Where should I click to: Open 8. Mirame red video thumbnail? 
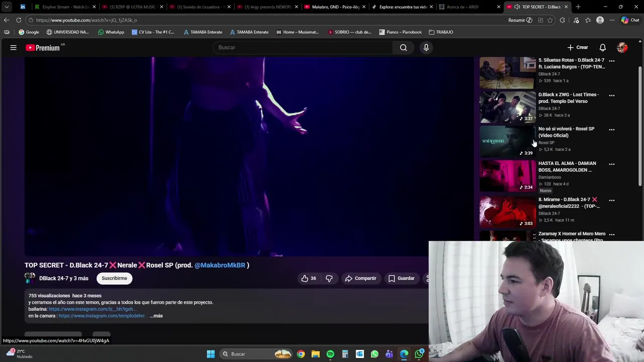point(507,212)
